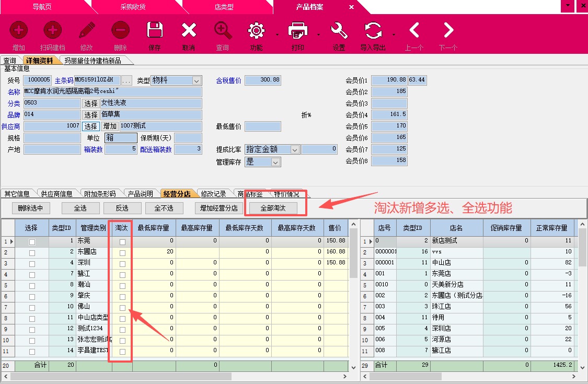Open 设置 wrench settings icon

(x=339, y=31)
